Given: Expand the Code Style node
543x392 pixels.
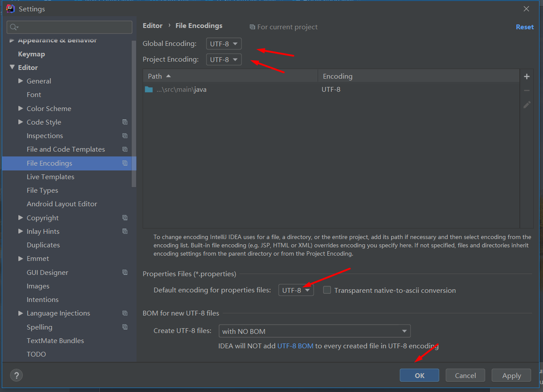Looking at the screenshot, I should (x=21, y=122).
